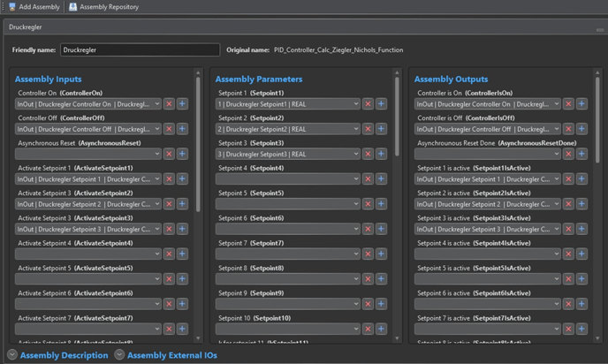Click the Assembly Parameters scroll-down arrow
The width and height of the screenshot is (608, 364).
[397, 338]
